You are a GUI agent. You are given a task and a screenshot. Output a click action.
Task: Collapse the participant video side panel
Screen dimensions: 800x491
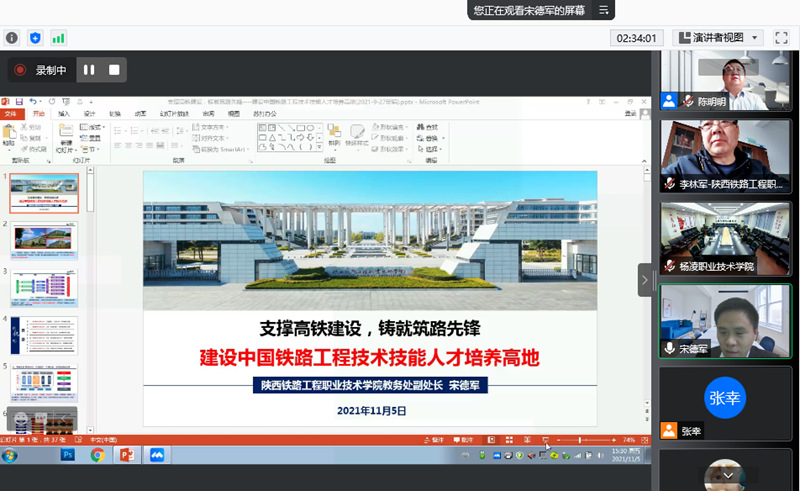[645, 280]
